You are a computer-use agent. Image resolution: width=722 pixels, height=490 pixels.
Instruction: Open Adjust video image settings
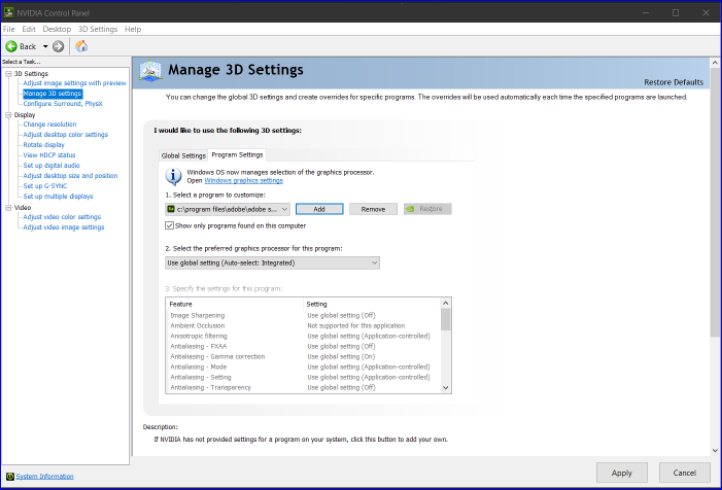64,227
